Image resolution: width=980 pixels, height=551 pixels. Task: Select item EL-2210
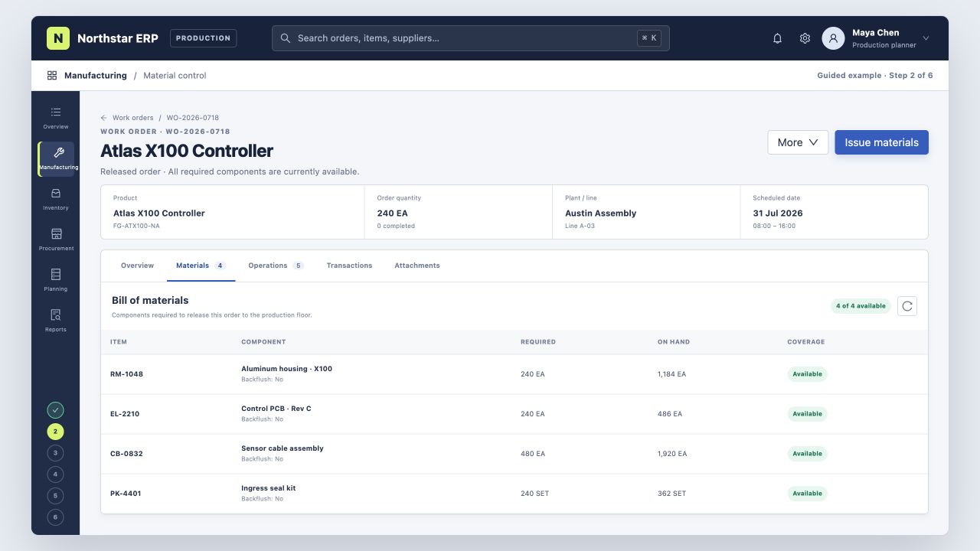pos(125,414)
